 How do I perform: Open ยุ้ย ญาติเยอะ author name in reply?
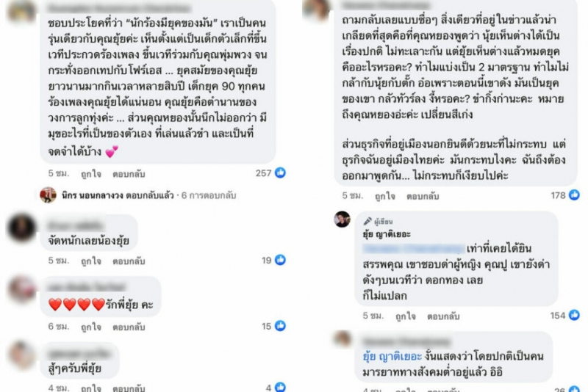(x=387, y=234)
